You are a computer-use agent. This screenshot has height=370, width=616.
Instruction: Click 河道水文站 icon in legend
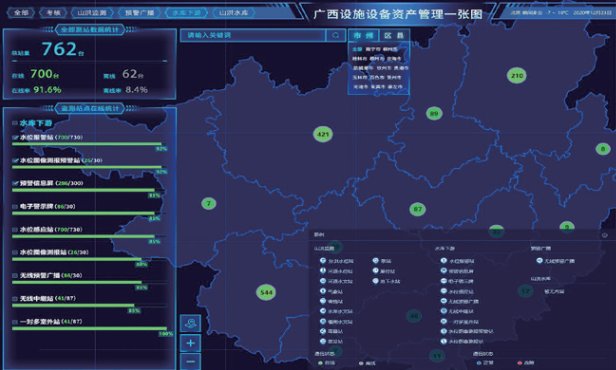click(x=323, y=281)
